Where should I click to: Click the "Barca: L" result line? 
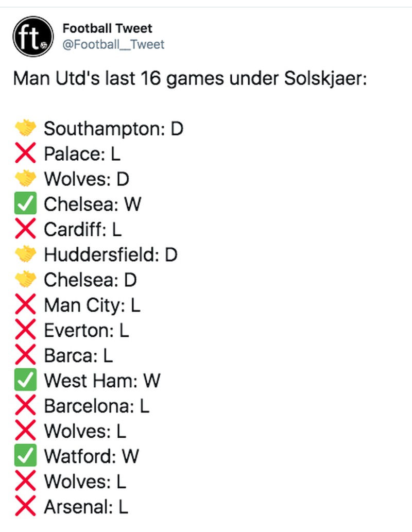coord(78,355)
